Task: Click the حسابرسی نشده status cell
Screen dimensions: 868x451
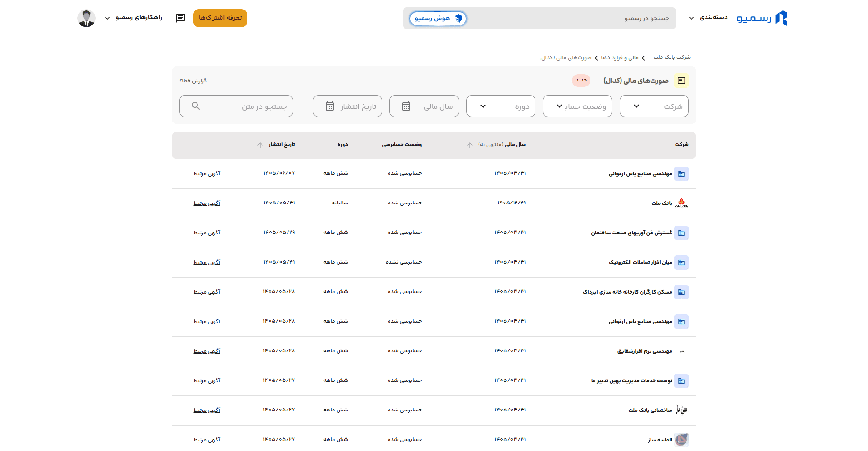Action: [x=404, y=262]
